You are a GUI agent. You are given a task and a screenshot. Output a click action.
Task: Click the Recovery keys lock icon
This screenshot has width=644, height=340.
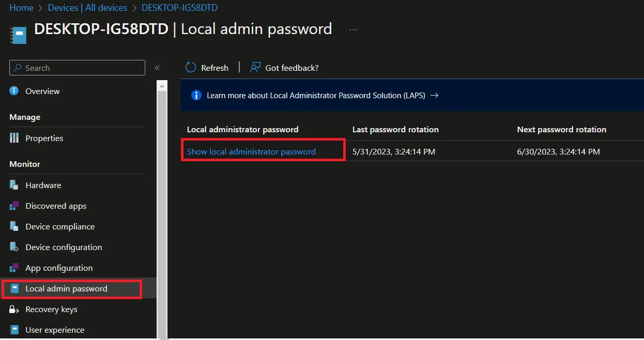coord(14,309)
